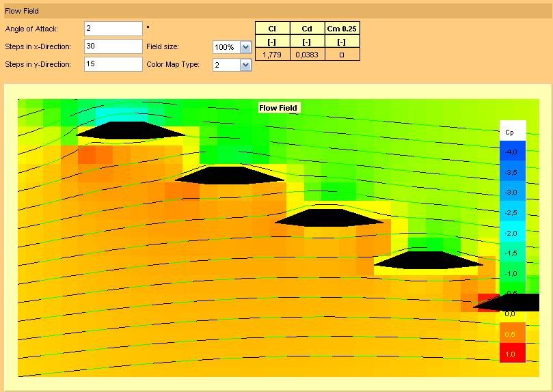
Task: Select the Cd value 0,0383
Action: click(x=307, y=55)
